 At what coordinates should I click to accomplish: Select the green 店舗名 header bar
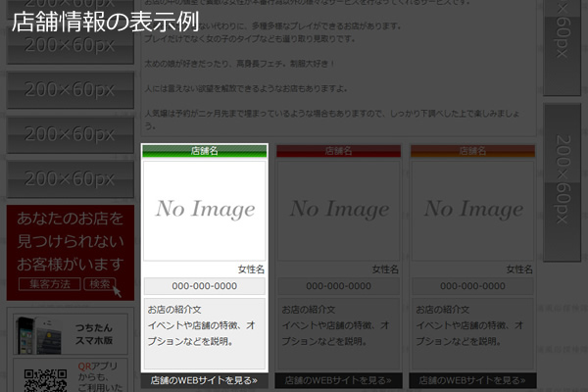[x=205, y=151]
